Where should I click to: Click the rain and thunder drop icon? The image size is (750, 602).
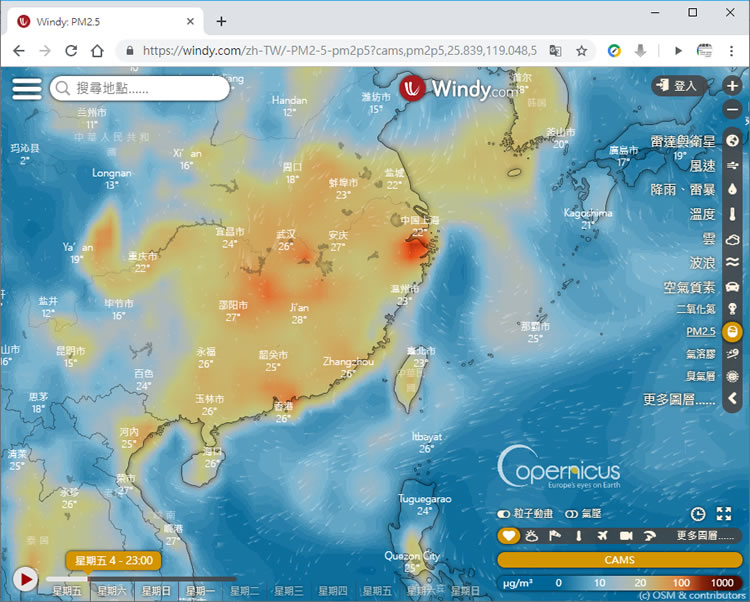point(733,190)
